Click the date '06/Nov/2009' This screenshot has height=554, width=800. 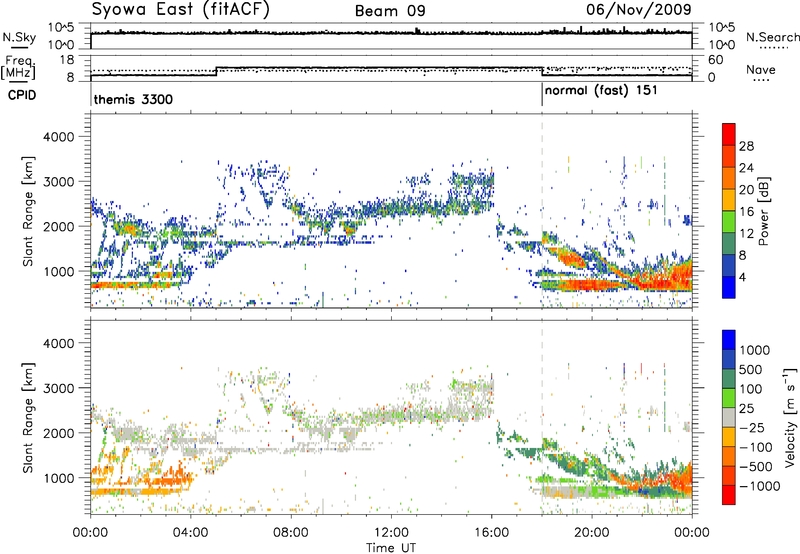639,9
